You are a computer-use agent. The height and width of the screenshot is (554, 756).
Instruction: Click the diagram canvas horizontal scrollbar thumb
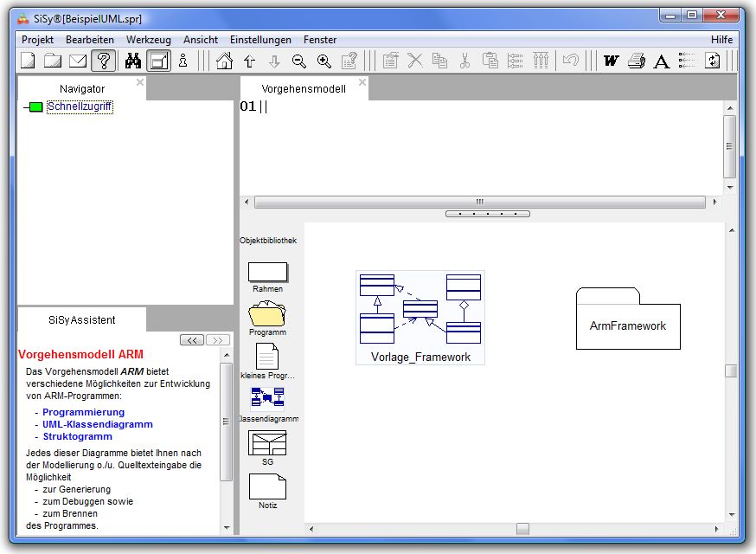[x=522, y=529]
